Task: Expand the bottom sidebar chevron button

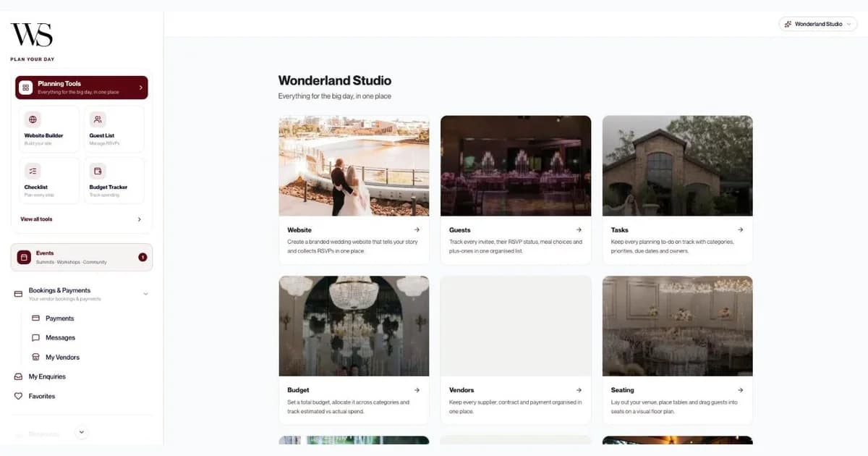Action: (x=82, y=432)
